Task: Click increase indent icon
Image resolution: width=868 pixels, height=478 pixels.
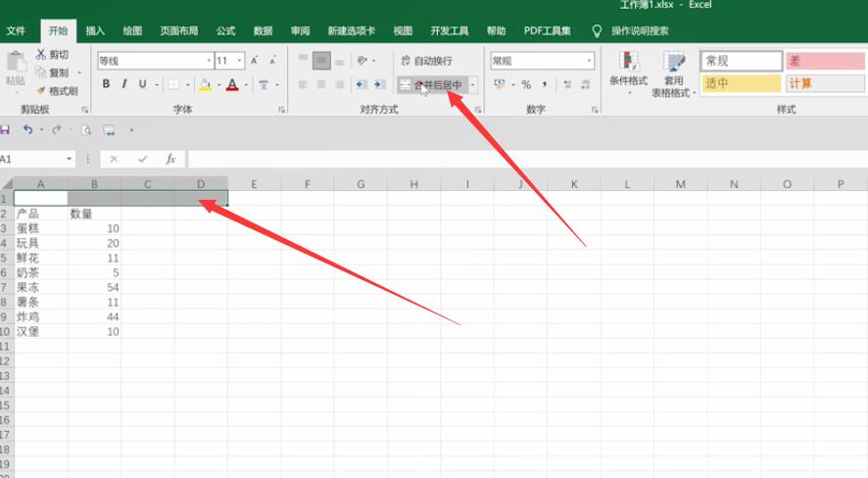Action: tap(379, 84)
